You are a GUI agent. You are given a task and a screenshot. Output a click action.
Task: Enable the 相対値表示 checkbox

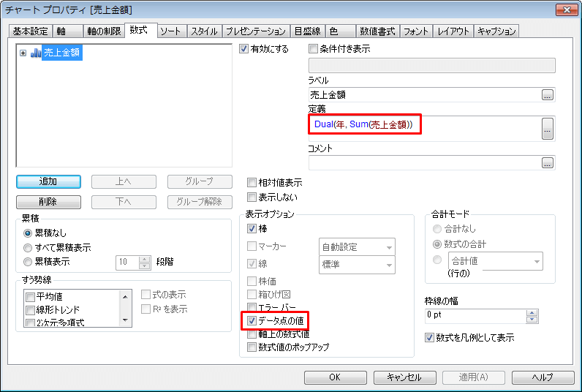pos(253,183)
